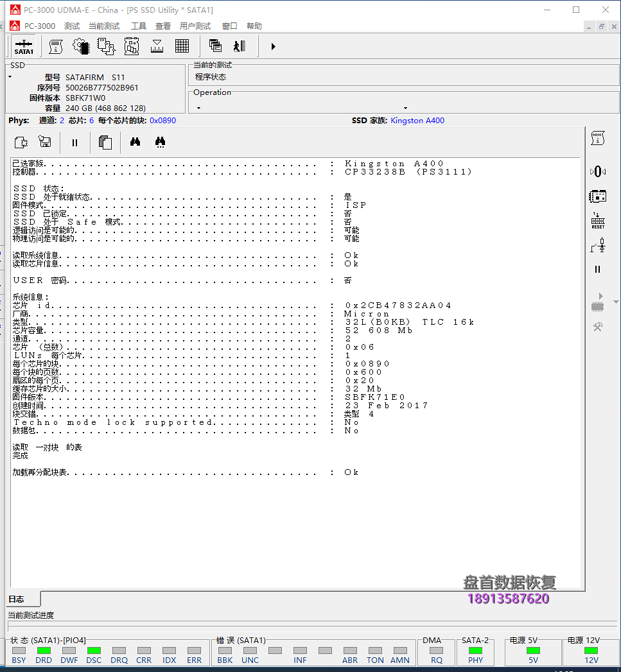Expand the small arrow beside sidebar
621x672 pixels.
[x=616, y=302]
